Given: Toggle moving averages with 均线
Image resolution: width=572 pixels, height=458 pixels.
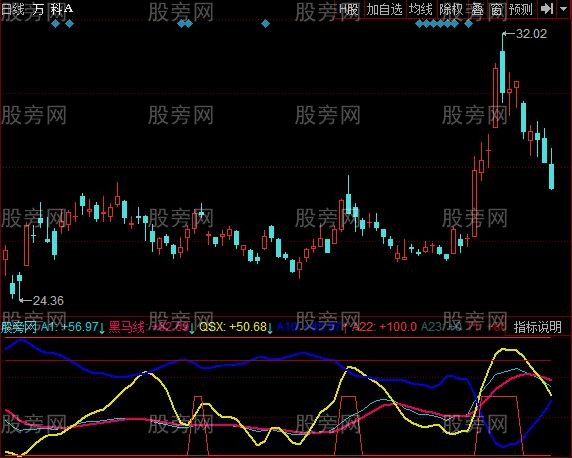Looking at the screenshot, I should 421,9.
